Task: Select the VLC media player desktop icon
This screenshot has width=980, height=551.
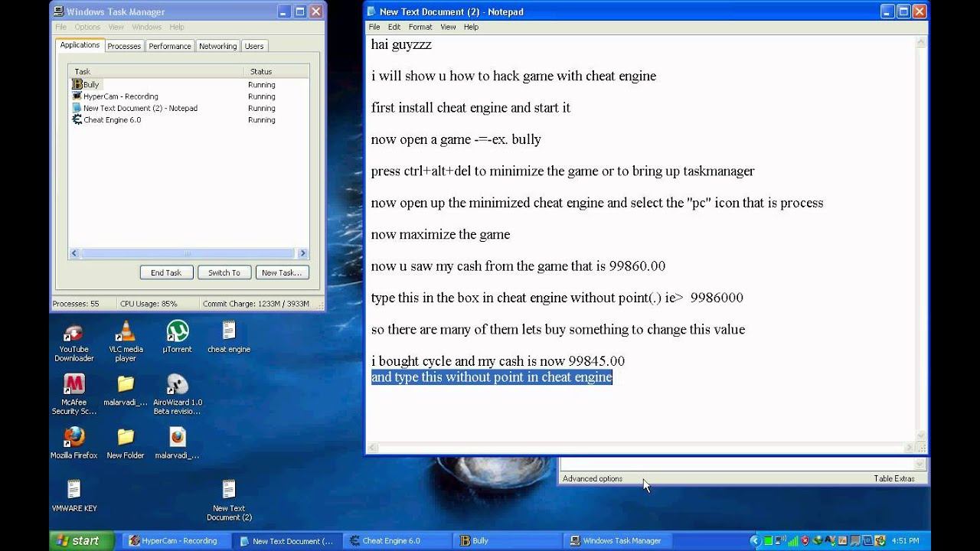Action: click(126, 332)
